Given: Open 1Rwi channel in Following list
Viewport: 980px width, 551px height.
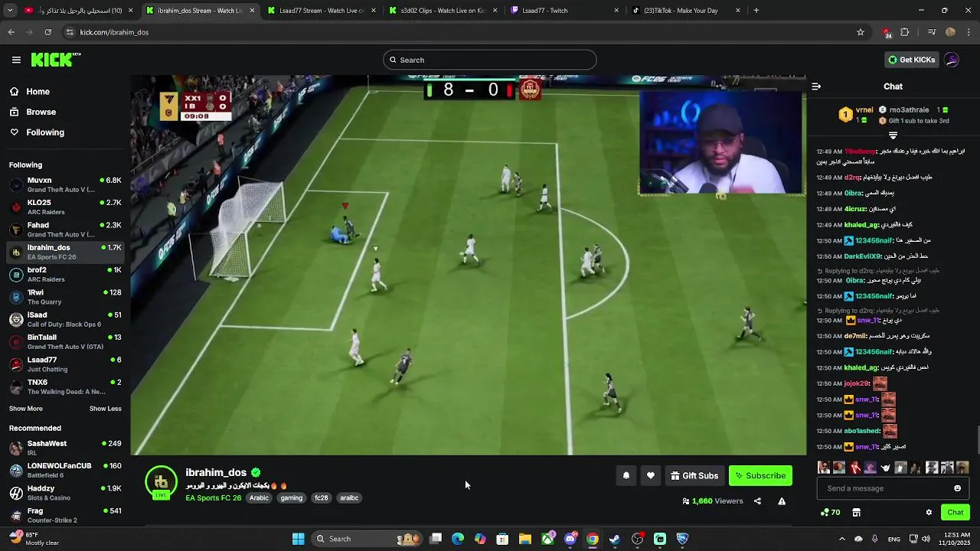Looking at the screenshot, I should coord(65,297).
